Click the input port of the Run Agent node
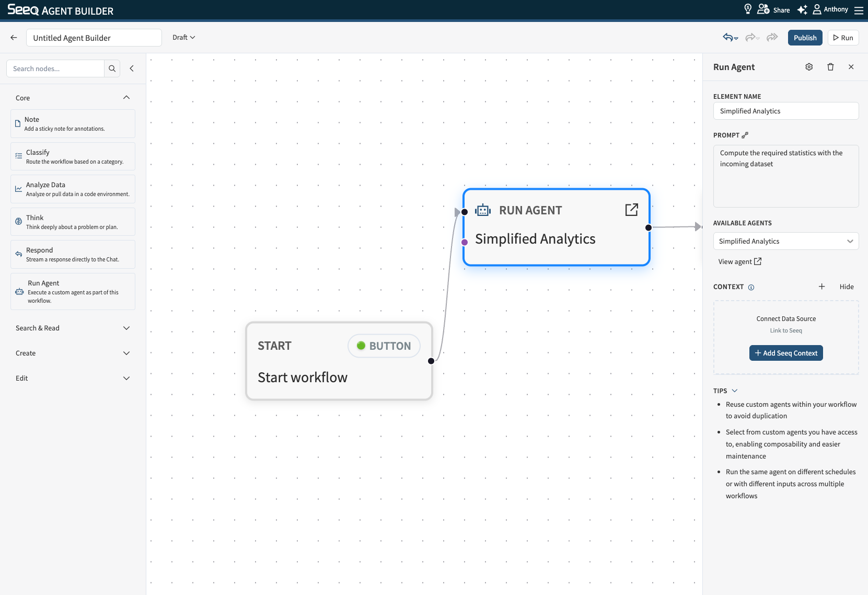 point(465,212)
